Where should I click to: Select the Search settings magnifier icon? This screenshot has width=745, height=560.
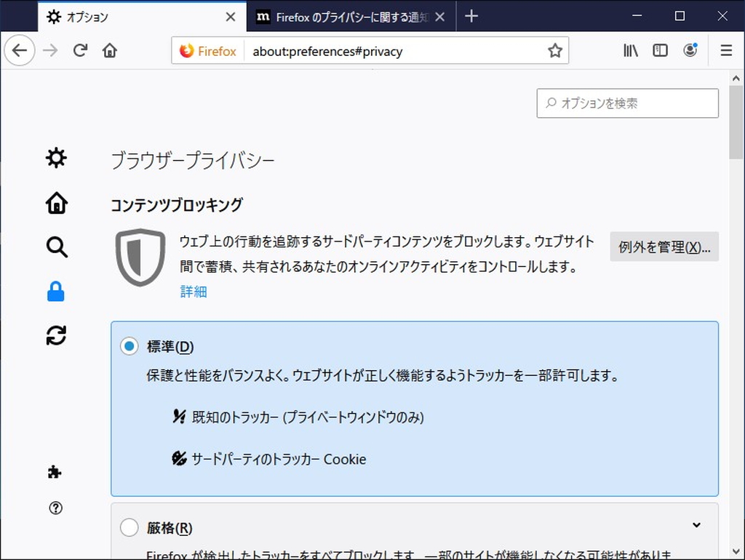point(56,247)
